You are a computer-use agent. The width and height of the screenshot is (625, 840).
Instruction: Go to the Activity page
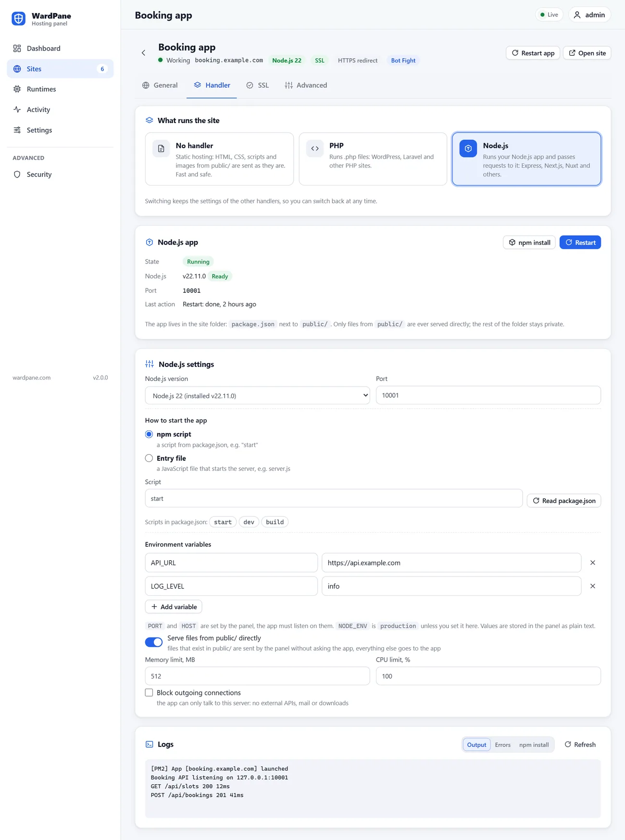click(x=60, y=110)
